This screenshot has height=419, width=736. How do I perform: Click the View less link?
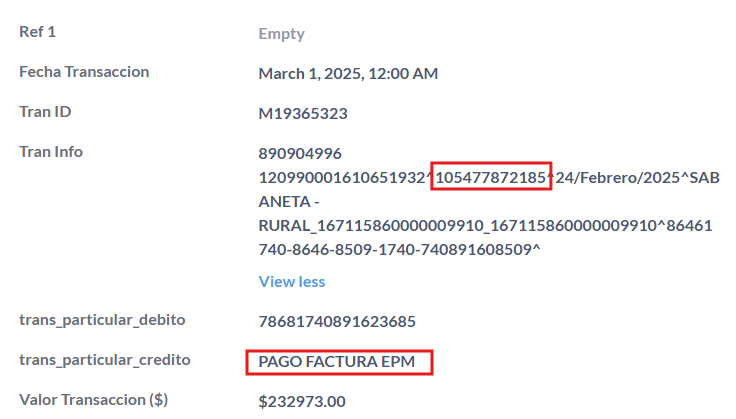coord(291,282)
